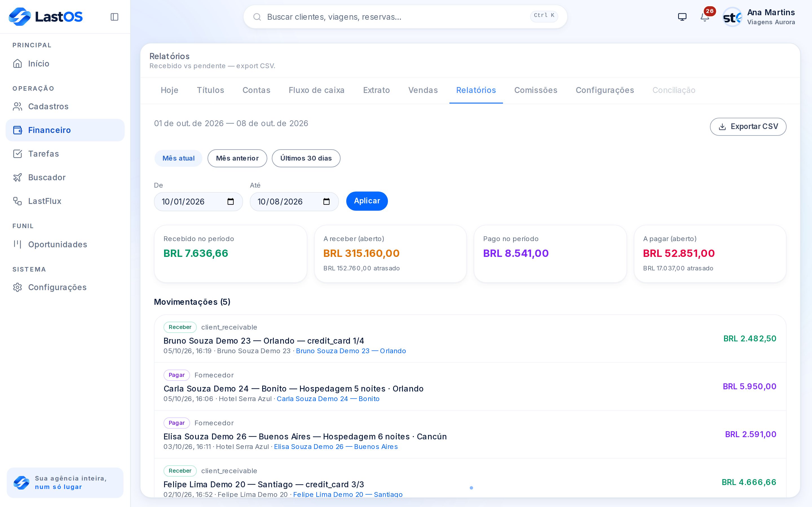
Task: Open Cadastros people icon in sidebar
Action: (x=17, y=106)
